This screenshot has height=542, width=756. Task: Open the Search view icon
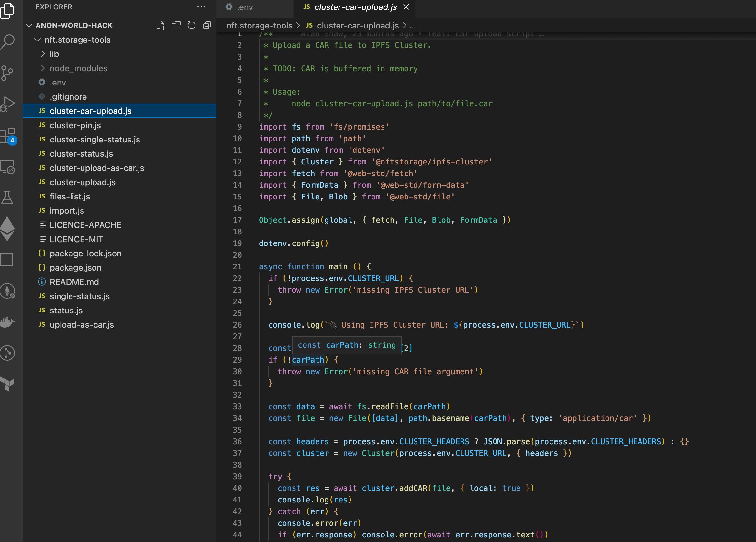pyautogui.click(x=7, y=41)
